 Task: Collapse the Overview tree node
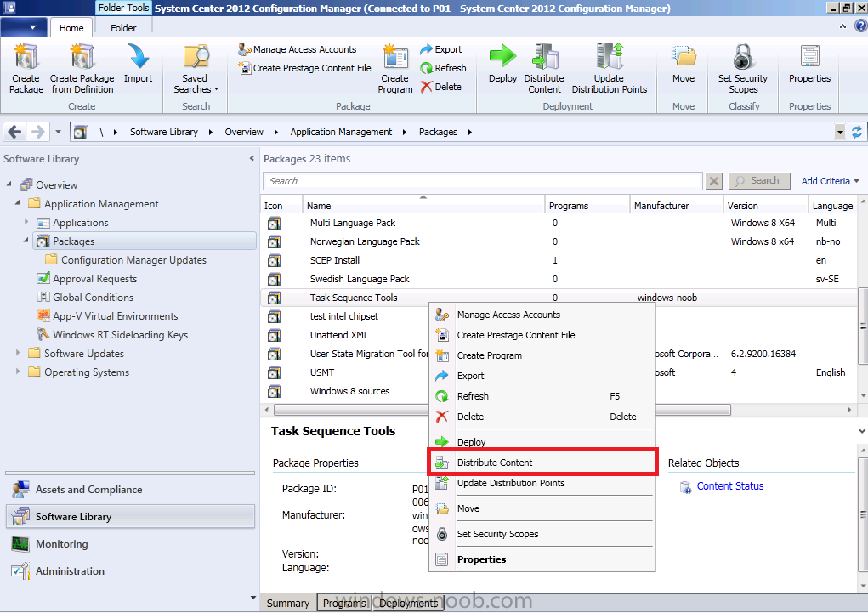[x=9, y=184]
